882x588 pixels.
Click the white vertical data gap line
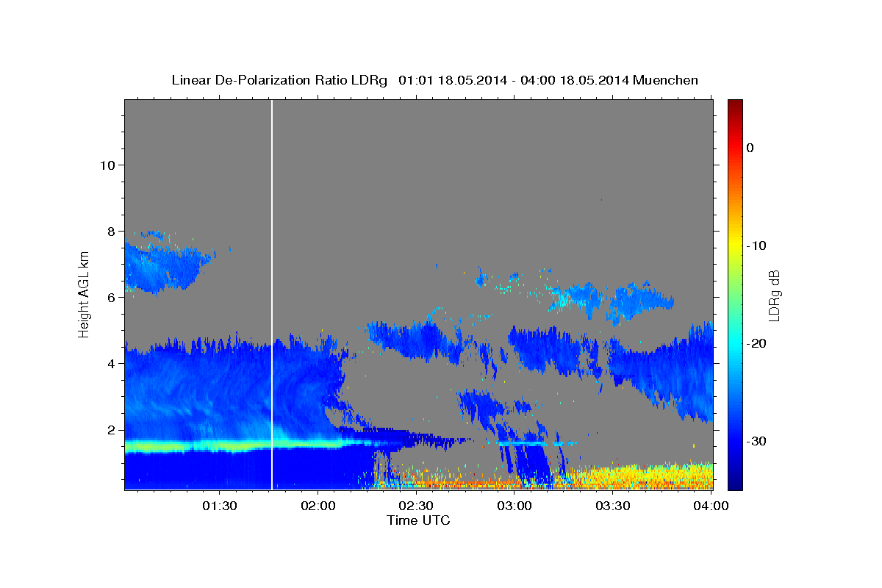coord(272,294)
